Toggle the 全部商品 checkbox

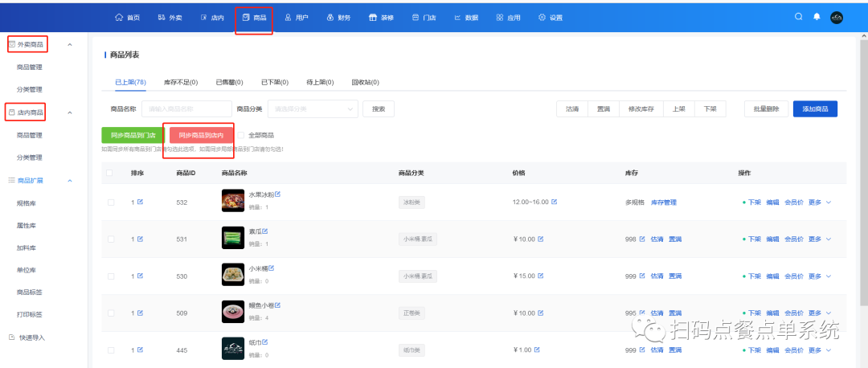[240, 135]
